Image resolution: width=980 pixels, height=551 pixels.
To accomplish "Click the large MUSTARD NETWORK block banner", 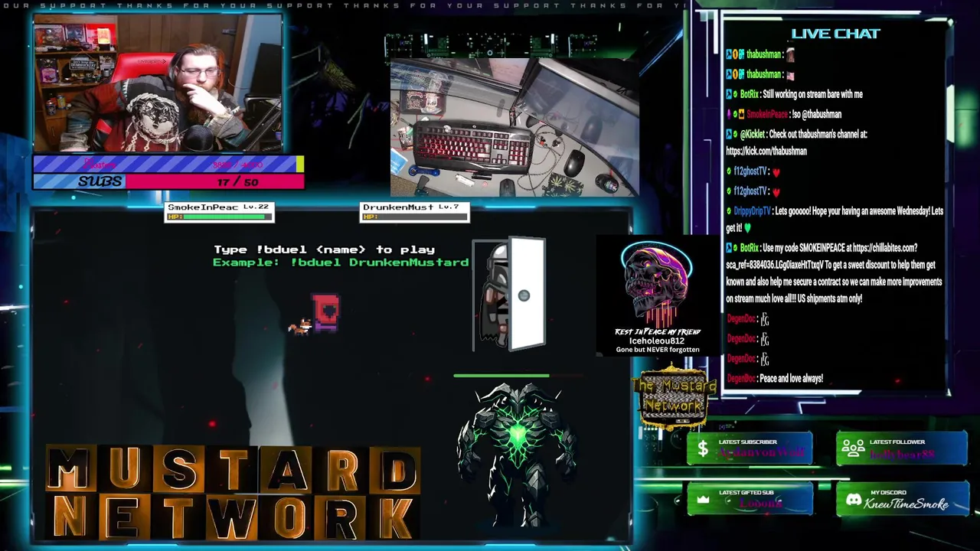I will point(234,494).
